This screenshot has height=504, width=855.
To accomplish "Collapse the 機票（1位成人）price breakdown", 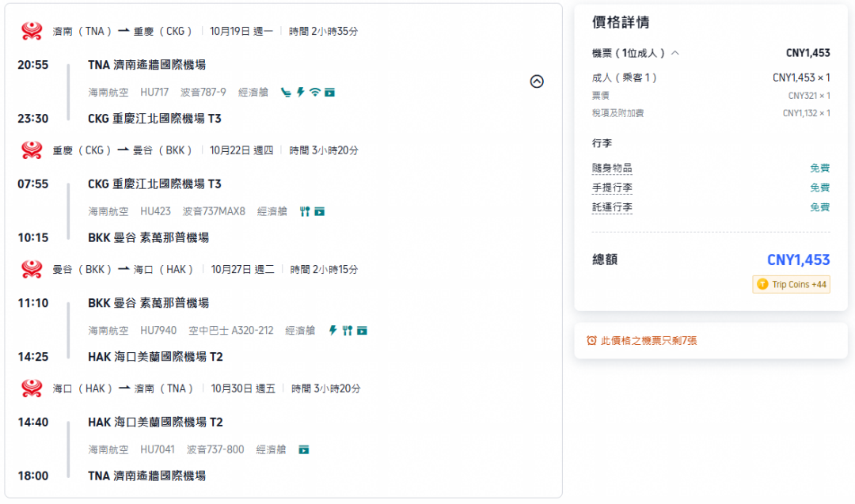I will (x=675, y=53).
